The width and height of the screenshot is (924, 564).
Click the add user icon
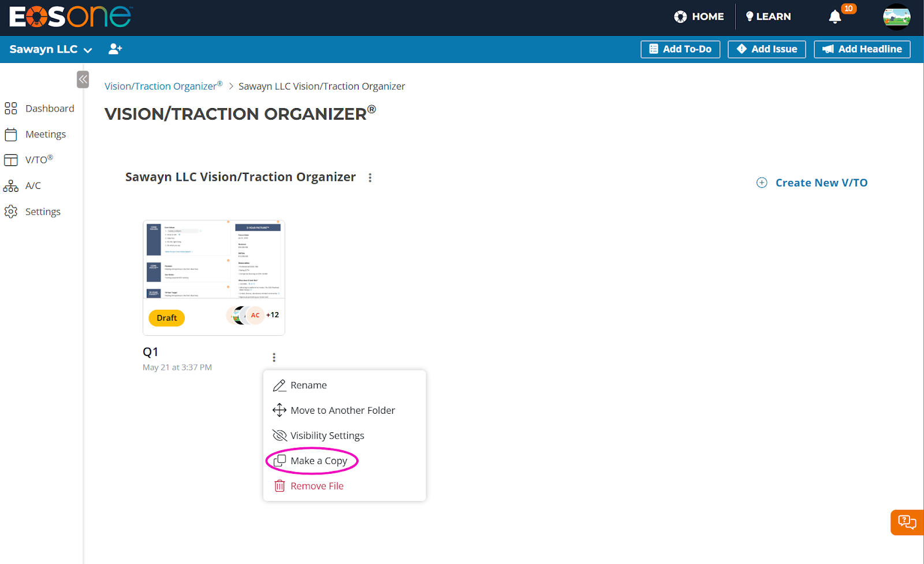click(115, 49)
